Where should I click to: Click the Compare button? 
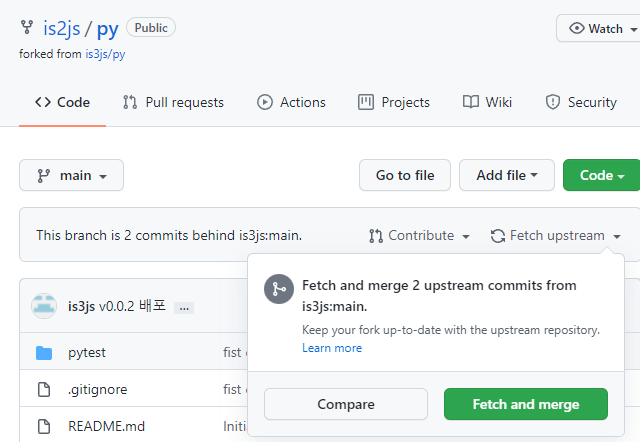[346, 404]
